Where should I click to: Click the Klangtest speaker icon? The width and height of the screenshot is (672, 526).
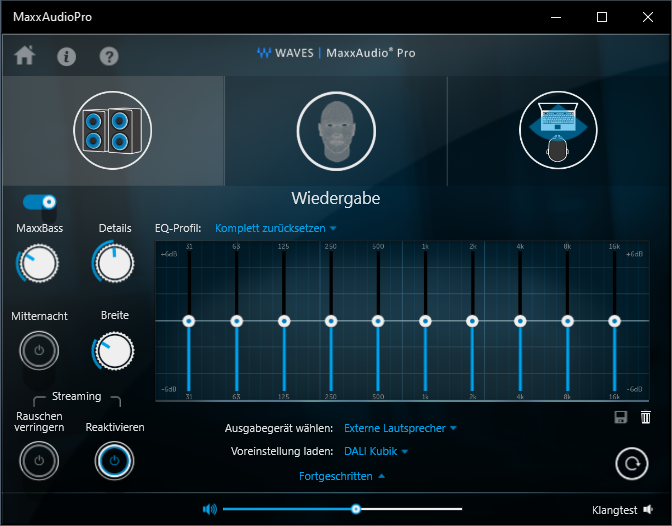pyautogui.click(x=648, y=509)
